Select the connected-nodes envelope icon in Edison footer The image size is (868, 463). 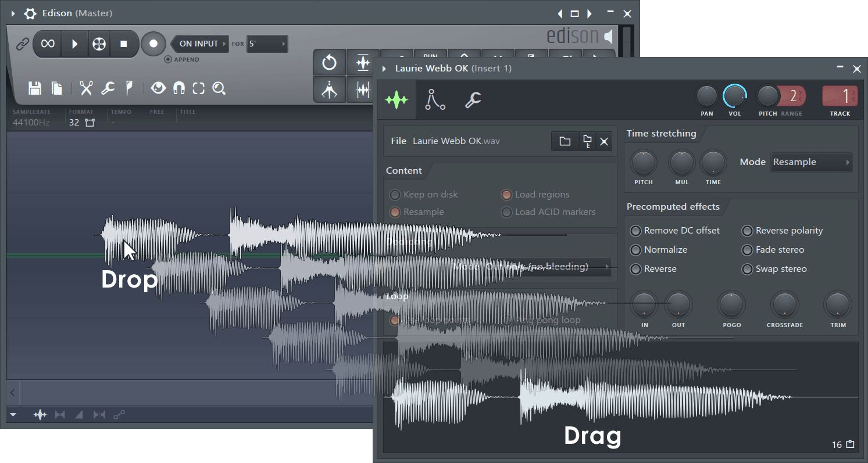(119, 415)
